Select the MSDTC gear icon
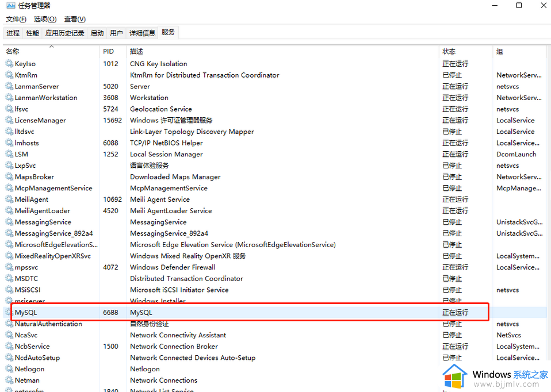The image size is (551, 392). (9, 279)
